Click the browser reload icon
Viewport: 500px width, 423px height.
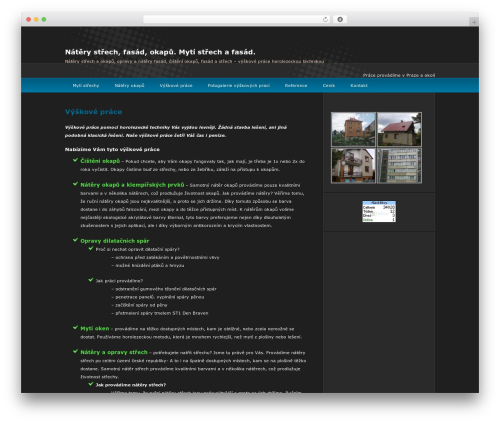click(x=325, y=19)
